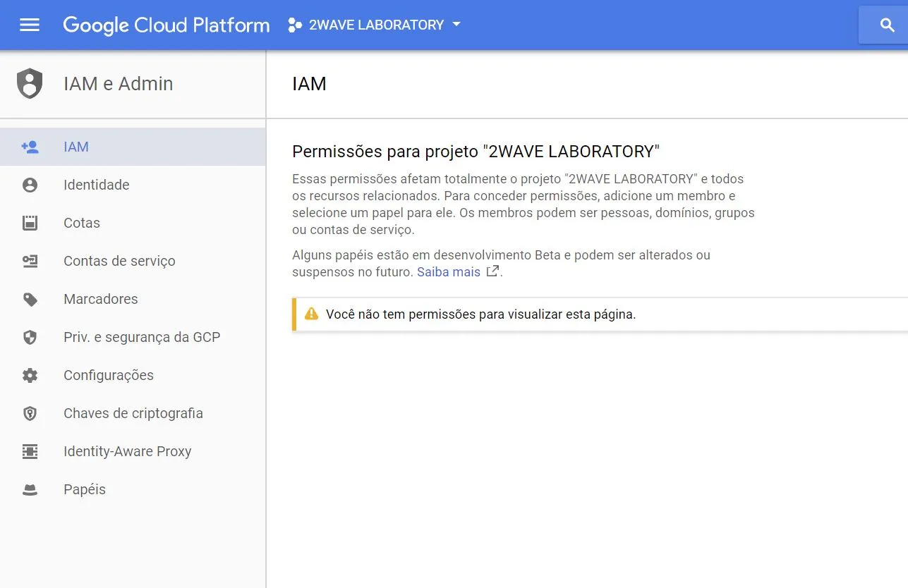Click the search magnifier icon
This screenshot has height=588, width=908.
(x=888, y=25)
